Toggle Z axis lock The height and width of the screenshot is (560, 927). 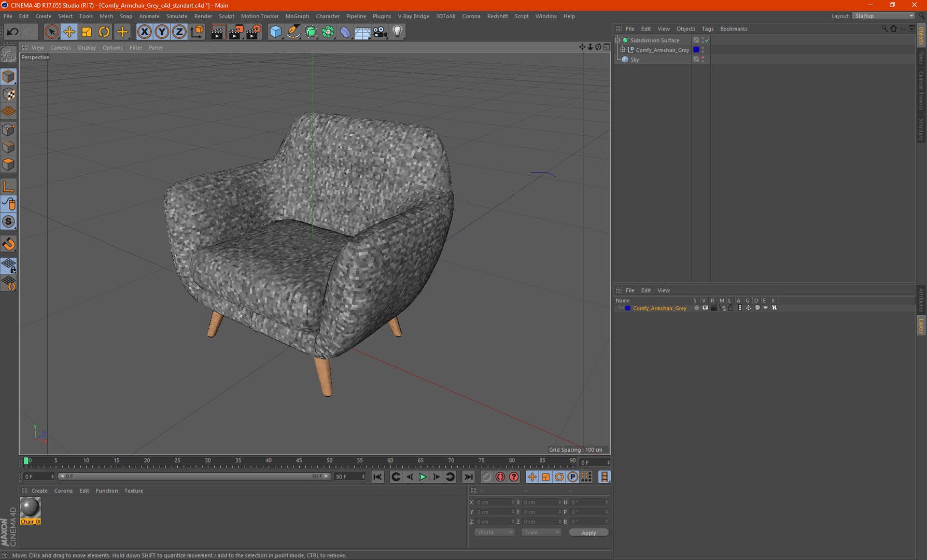(179, 32)
